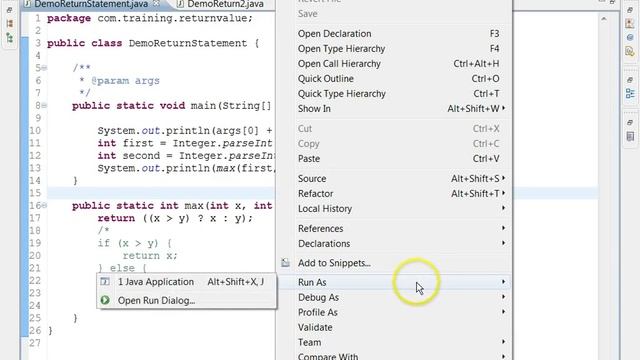Click line number 27 in the gutter
The height and width of the screenshot is (360, 640).
click(35, 343)
